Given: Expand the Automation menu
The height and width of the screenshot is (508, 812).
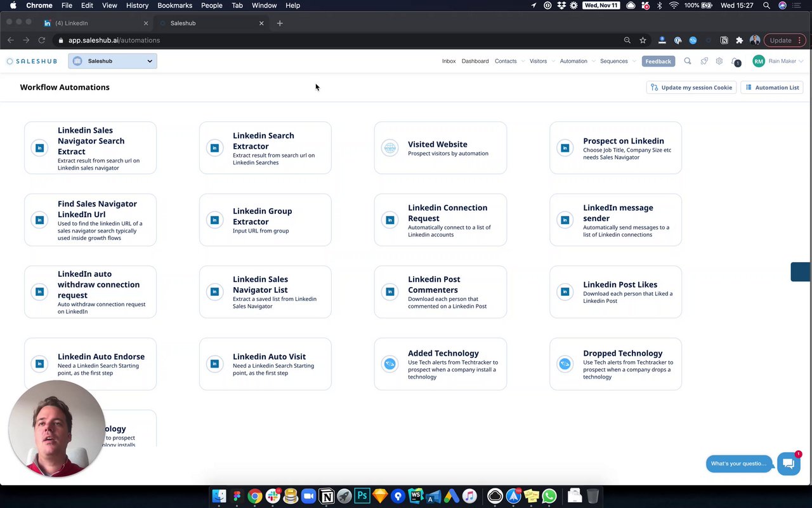Looking at the screenshot, I should coord(577,61).
